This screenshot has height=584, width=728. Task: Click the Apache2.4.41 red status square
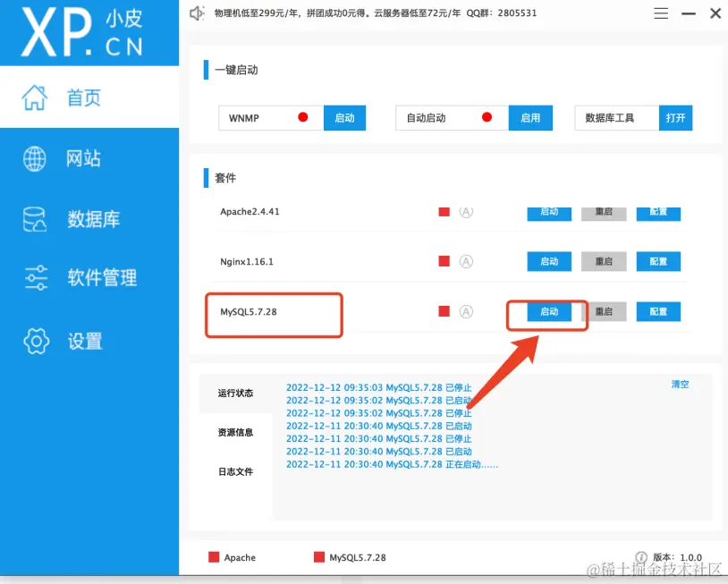pyautogui.click(x=444, y=212)
